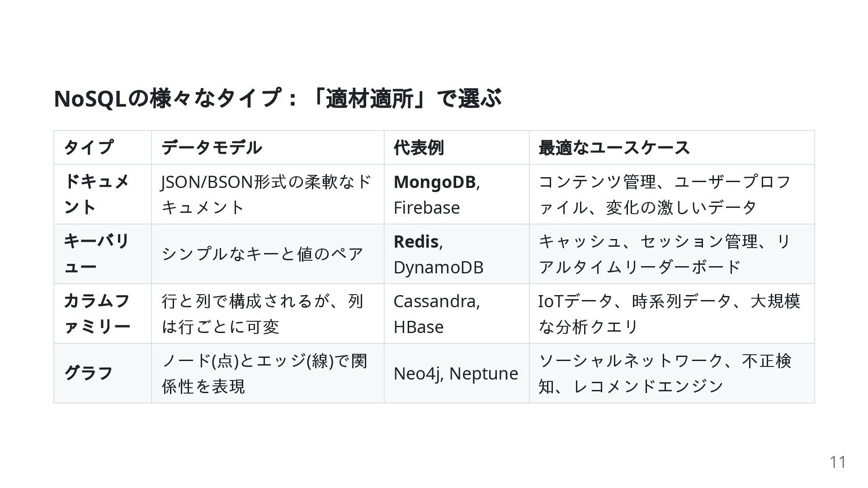Select the ソーシャルネットワーク use case cell
Image resolution: width=868 pixels, height=488 pixels.
[x=672, y=373]
